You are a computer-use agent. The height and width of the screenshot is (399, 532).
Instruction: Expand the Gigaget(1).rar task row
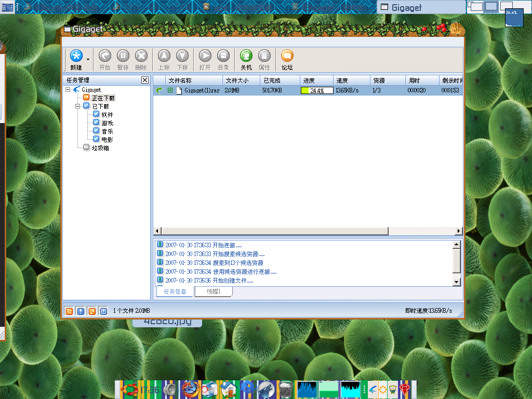pyautogui.click(x=170, y=90)
